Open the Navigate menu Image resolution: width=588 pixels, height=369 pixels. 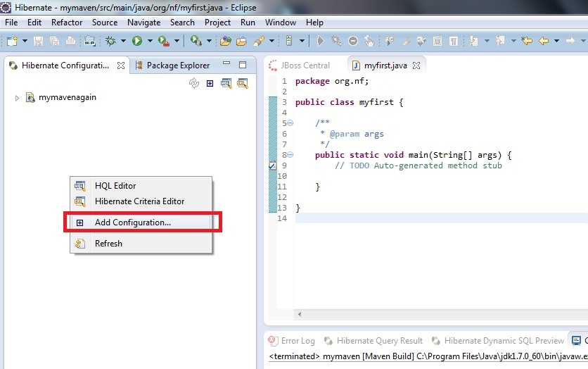coord(143,23)
